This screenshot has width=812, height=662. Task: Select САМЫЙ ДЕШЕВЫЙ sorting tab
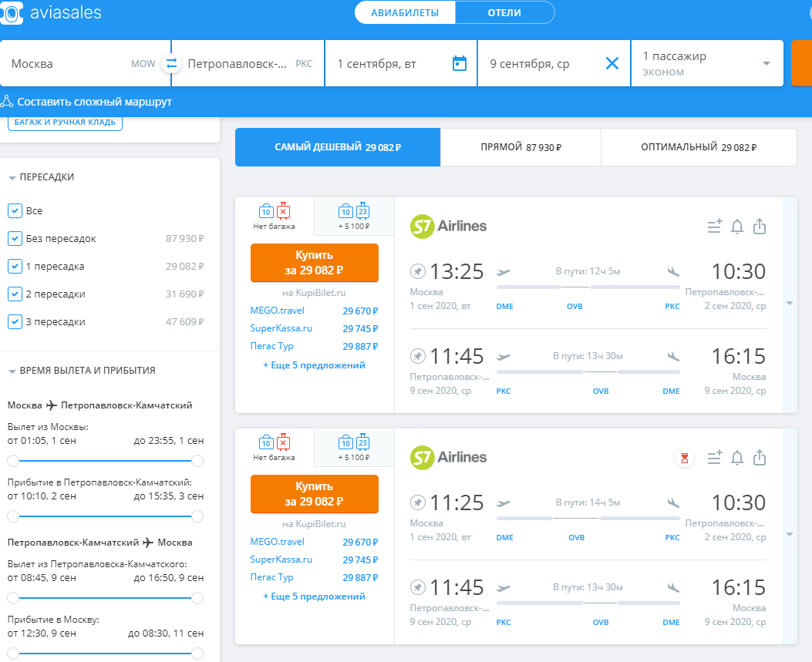pos(338,147)
